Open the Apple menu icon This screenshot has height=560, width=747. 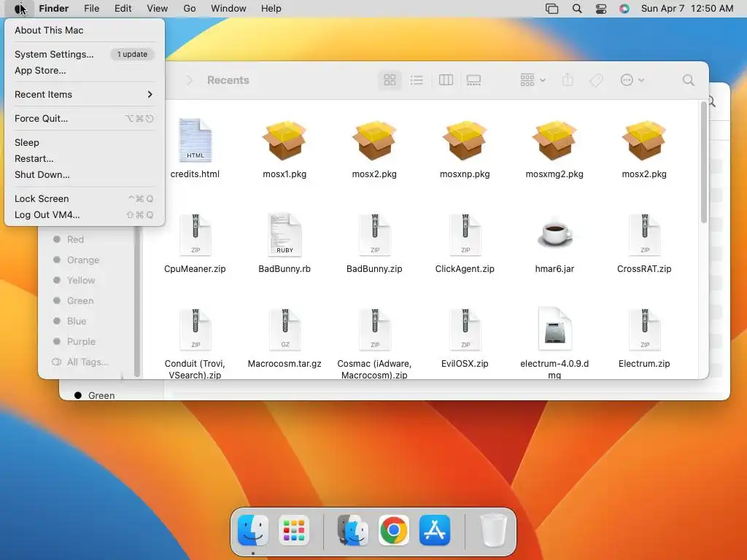tap(19, 9)
